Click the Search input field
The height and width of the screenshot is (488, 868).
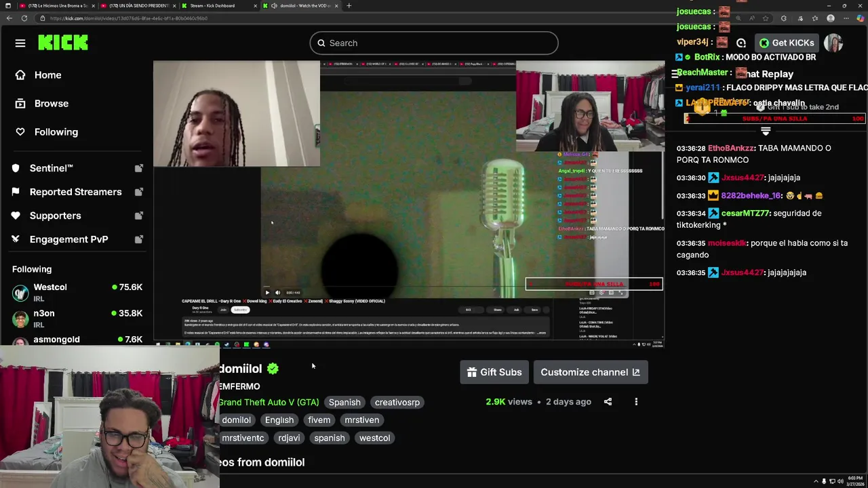[434, 43]
